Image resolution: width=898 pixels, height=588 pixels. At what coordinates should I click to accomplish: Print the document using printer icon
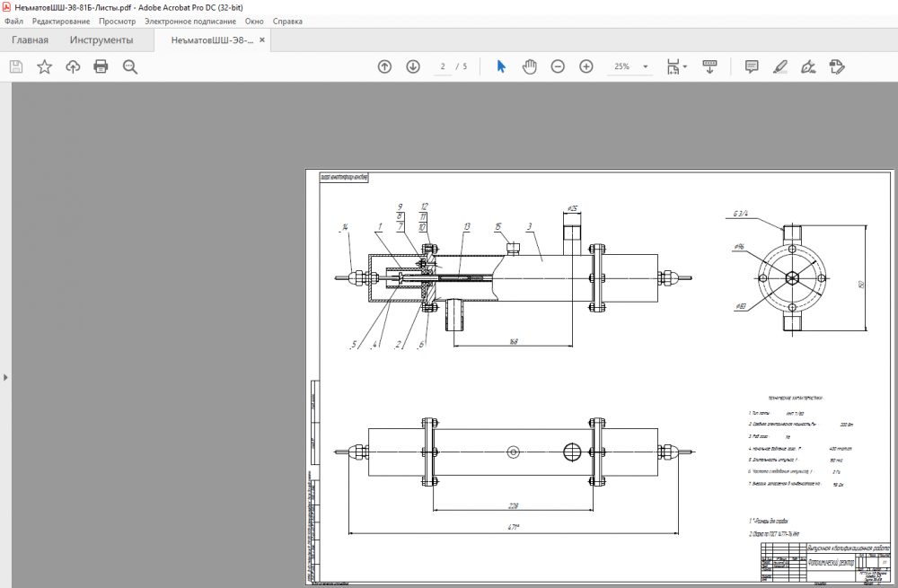point(101,66)
